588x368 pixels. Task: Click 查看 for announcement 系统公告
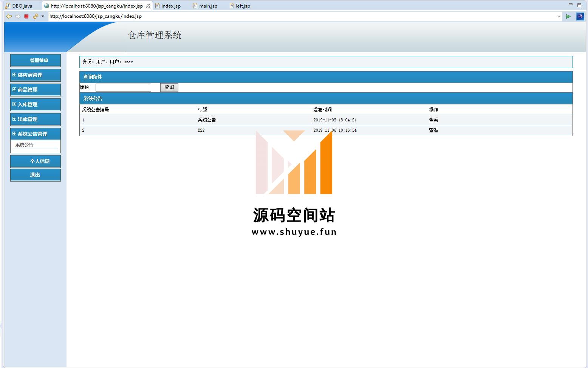pos(433,120)
